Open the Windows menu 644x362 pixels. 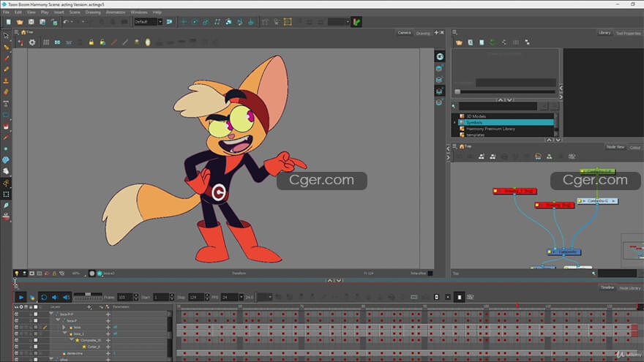pyautogui.click(x=139, y=12)
